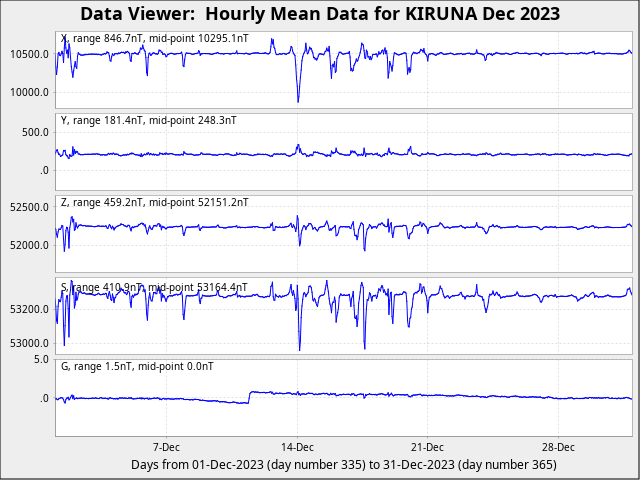Click the 14-Dec date tick label
This screenshot has height=480, width=640.
(297, 447)
